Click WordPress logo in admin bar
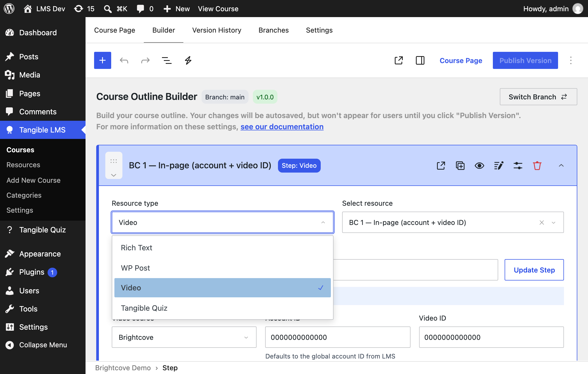 9,9
